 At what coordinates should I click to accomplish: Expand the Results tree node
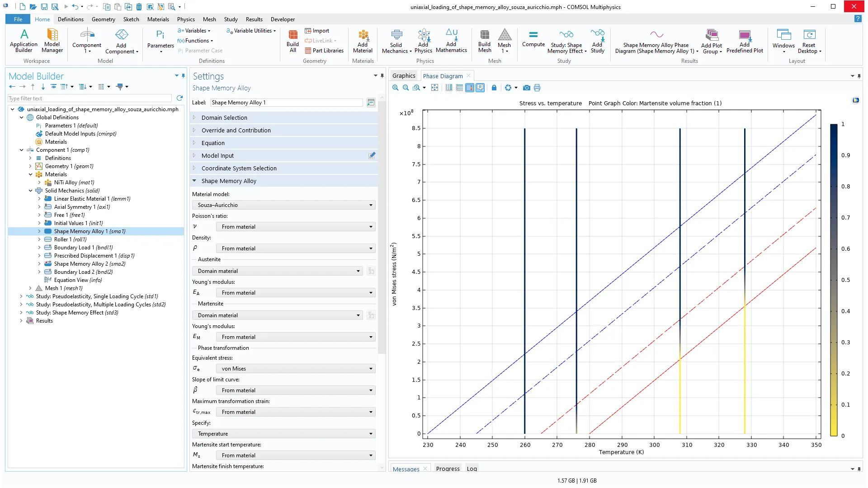pos(21,321)
